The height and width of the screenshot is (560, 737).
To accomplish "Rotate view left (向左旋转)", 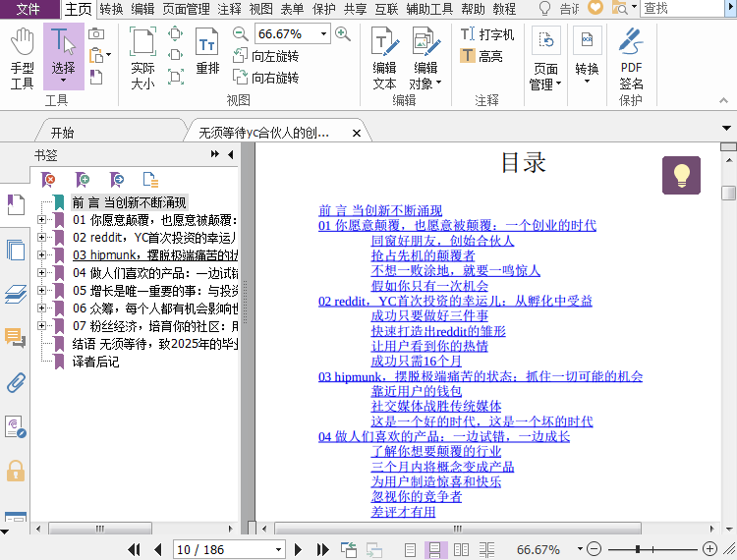I will (266, 56).
